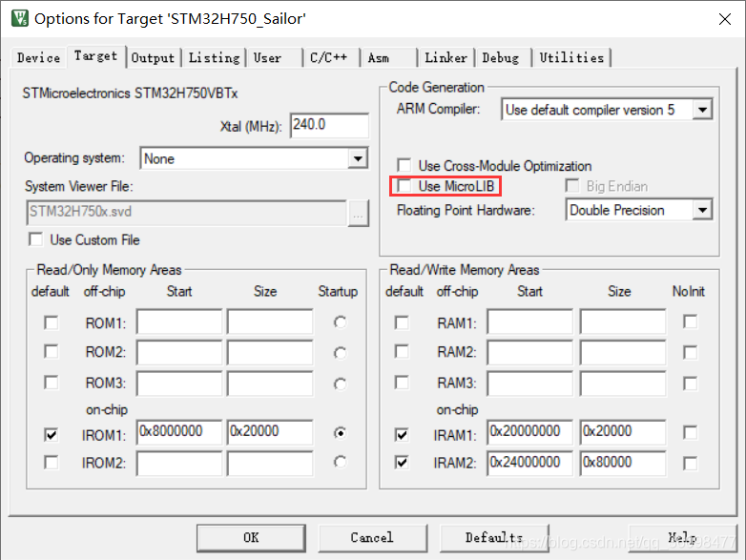Open Help for target options

pos(682,538)
